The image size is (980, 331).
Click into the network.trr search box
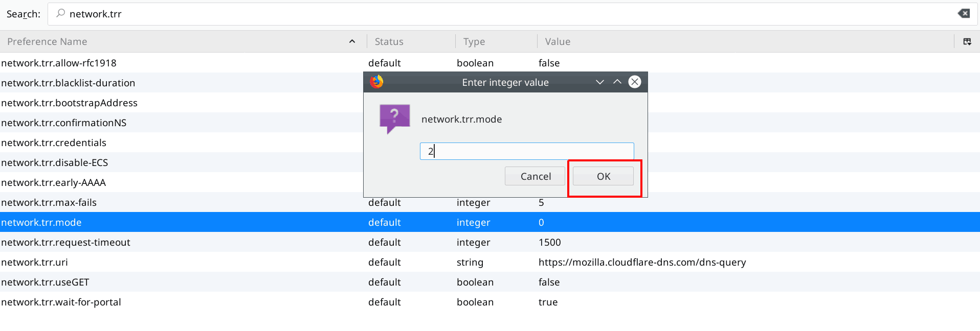point(513,14)
